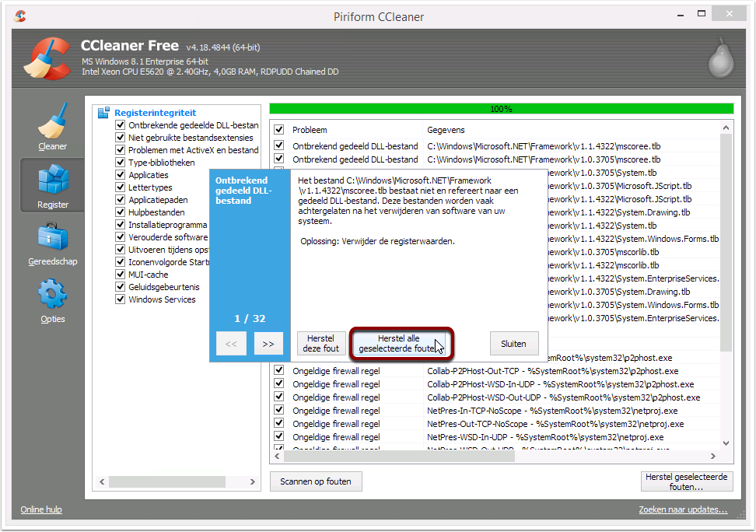Open the Cleaner section broom icon
Screen dimensions: 756x532
[53, 121]
